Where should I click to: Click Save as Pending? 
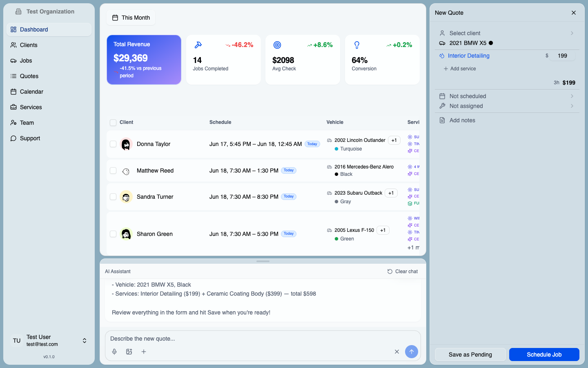(x=470, y=355)
